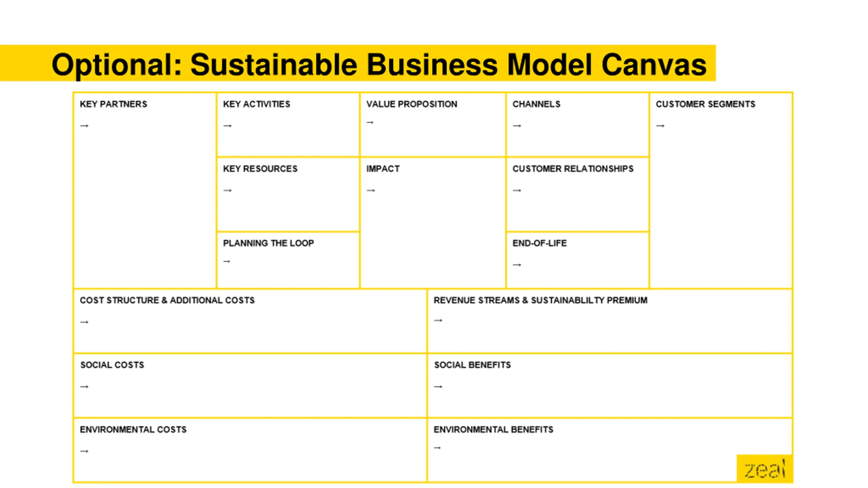The height and width of the screenshot is (488, 868).
Task: Click the Cost Structure & Additional Costs heading
Action: [167, 300]
